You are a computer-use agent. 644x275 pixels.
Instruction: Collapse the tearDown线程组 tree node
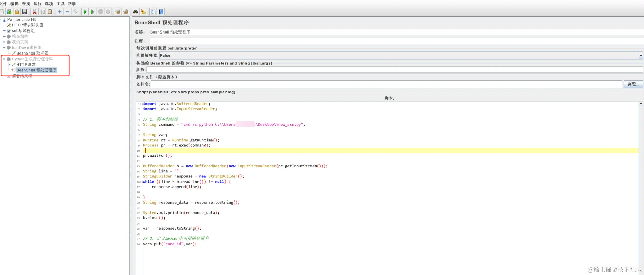4,48
